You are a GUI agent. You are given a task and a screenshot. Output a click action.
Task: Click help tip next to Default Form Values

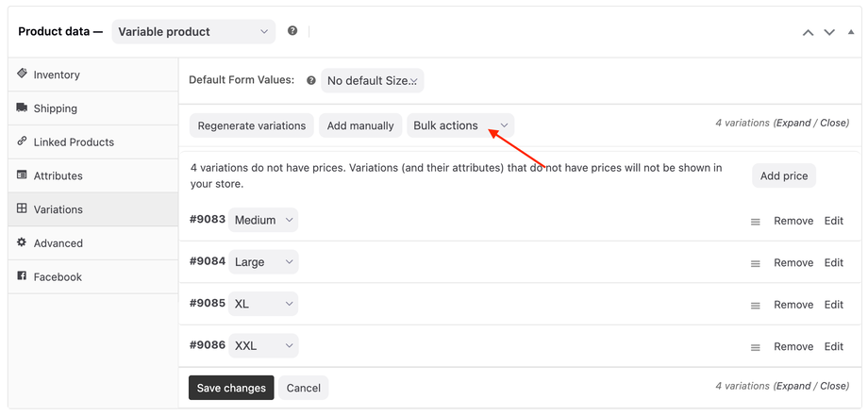(x=311, y=81)
